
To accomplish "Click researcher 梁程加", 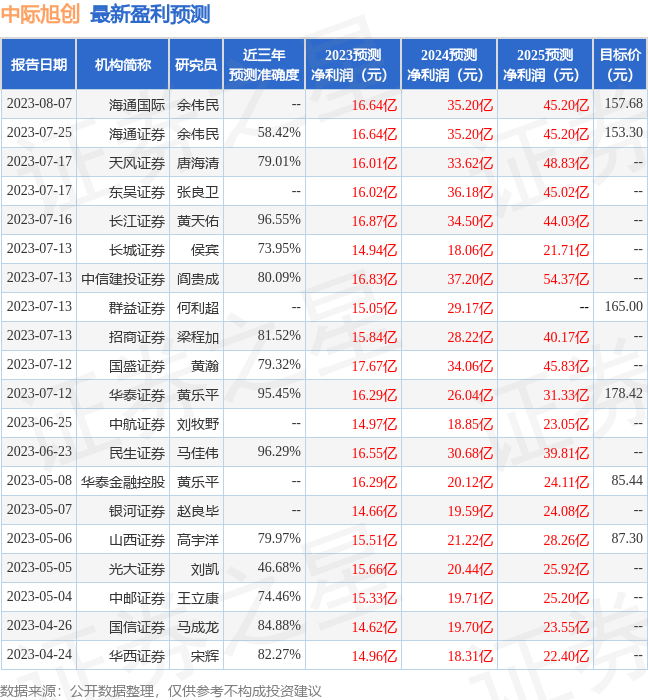I will click(x=198, y=338).
